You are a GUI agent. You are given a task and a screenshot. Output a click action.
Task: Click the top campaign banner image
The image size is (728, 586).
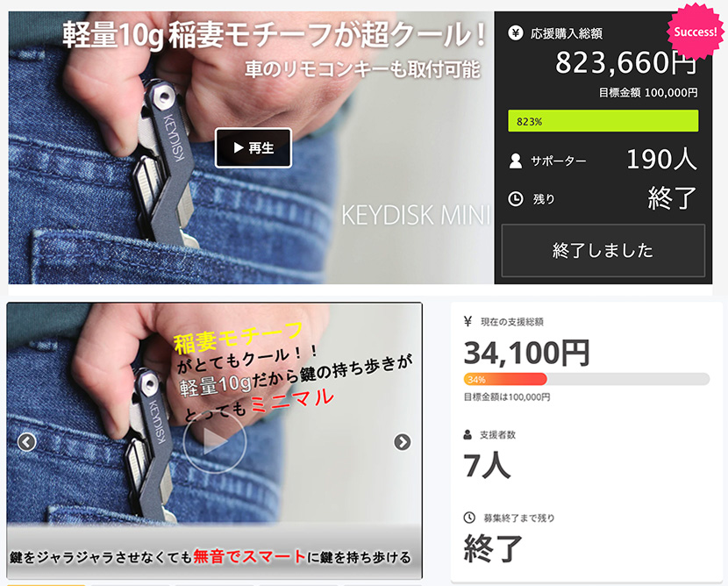251,147
